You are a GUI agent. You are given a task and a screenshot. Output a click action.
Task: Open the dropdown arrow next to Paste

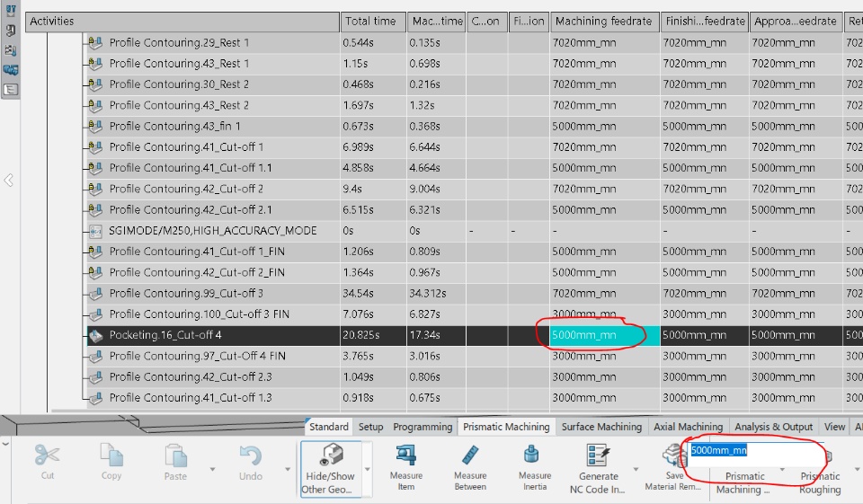(212, 469)
